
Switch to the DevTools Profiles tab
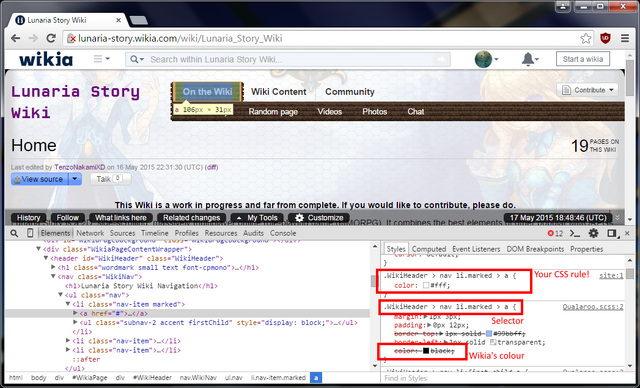(187, 233)
